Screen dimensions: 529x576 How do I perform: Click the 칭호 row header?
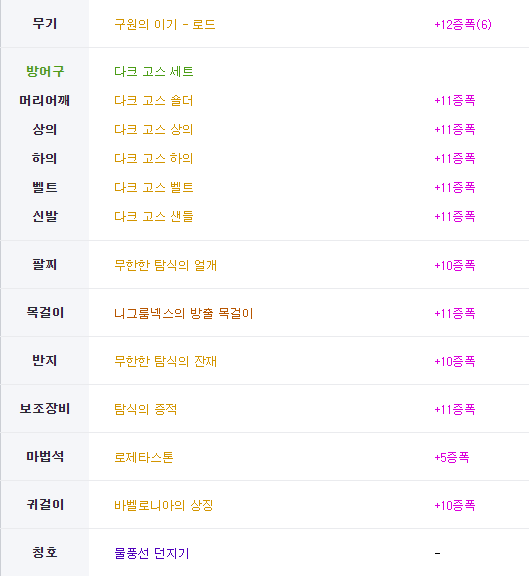click(x=45, y=552)
